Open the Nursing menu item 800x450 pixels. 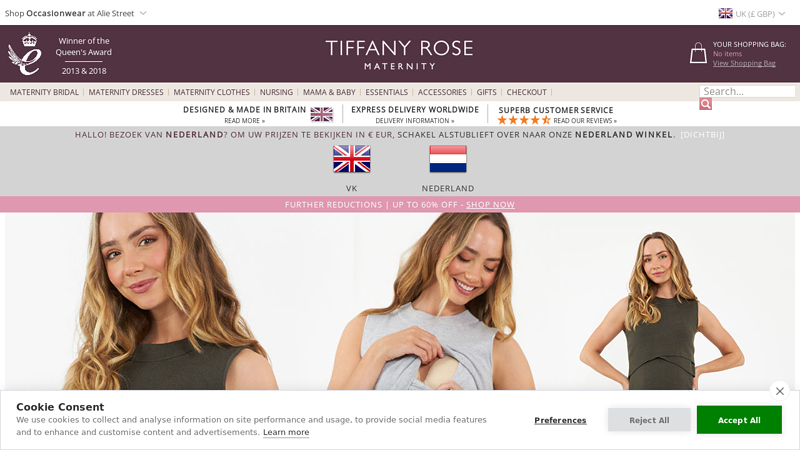click(x=276, y=92)
